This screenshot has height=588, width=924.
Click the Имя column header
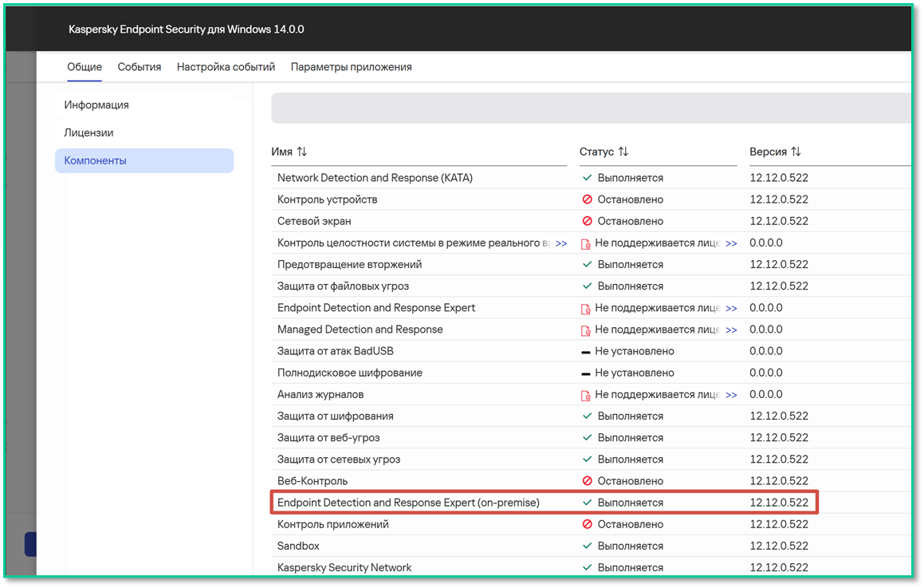(281, 152)
